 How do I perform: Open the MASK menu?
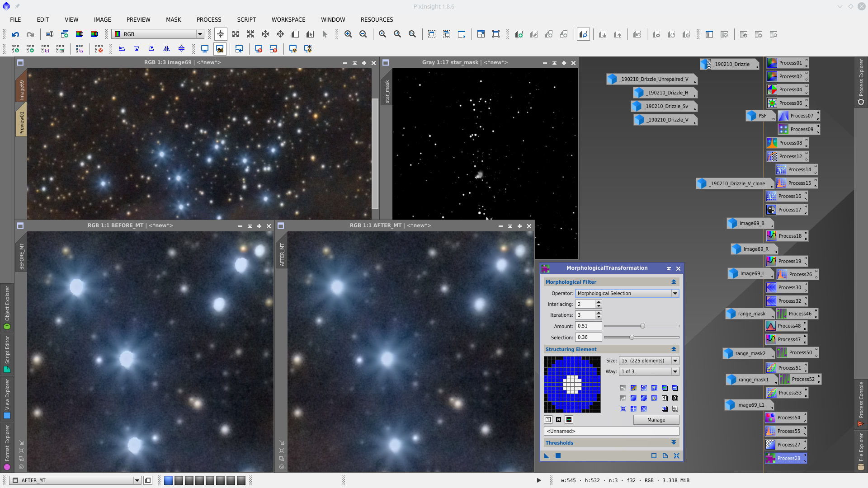(173, 19)
